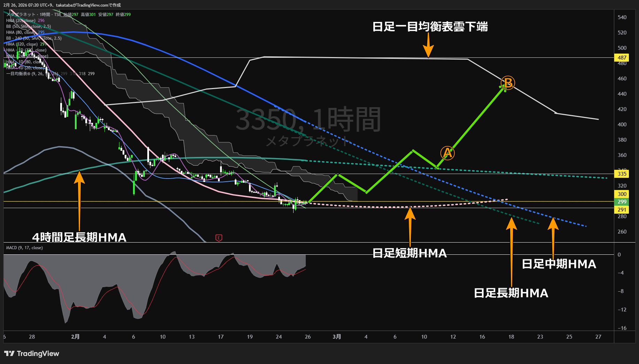Image resolution: width=639 pixels, height=364 pixels.
Task: Click the red E earnings marker
Action: 219,238
